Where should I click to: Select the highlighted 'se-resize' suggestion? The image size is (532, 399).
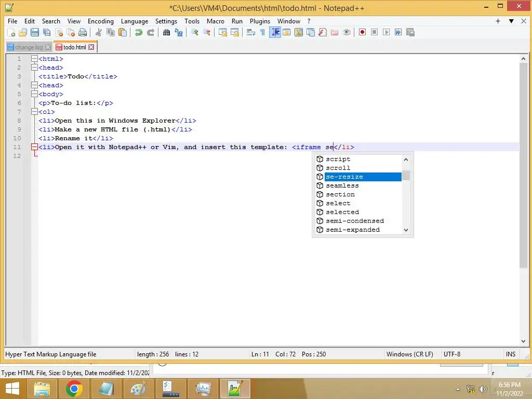[x=358, y=177]
